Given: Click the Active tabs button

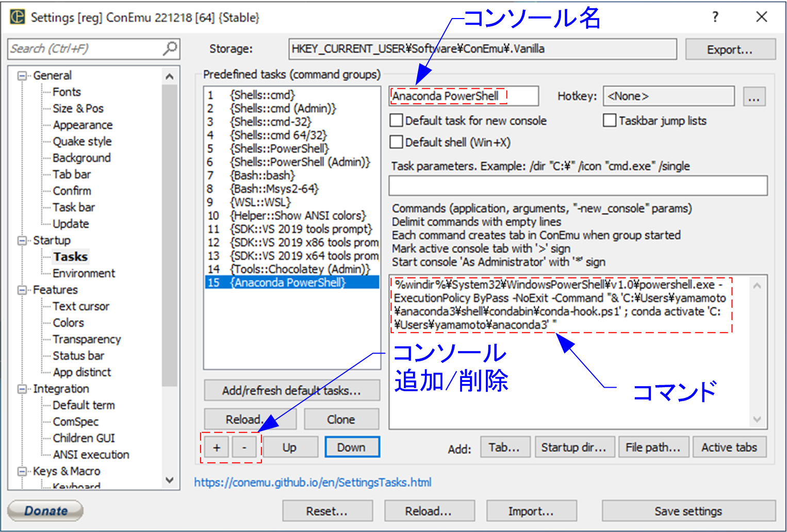Looking at the screenshot, I should click(729, 447).
